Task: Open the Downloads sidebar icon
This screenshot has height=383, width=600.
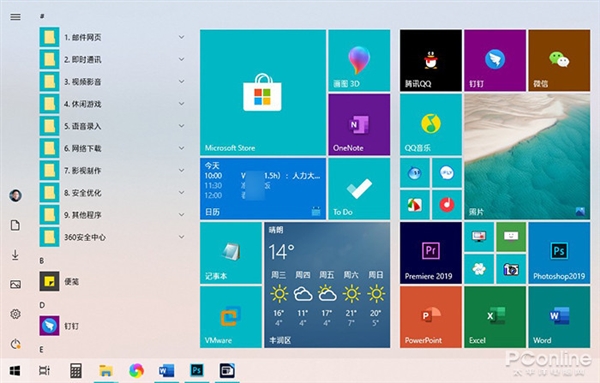Action: [15, 254]
